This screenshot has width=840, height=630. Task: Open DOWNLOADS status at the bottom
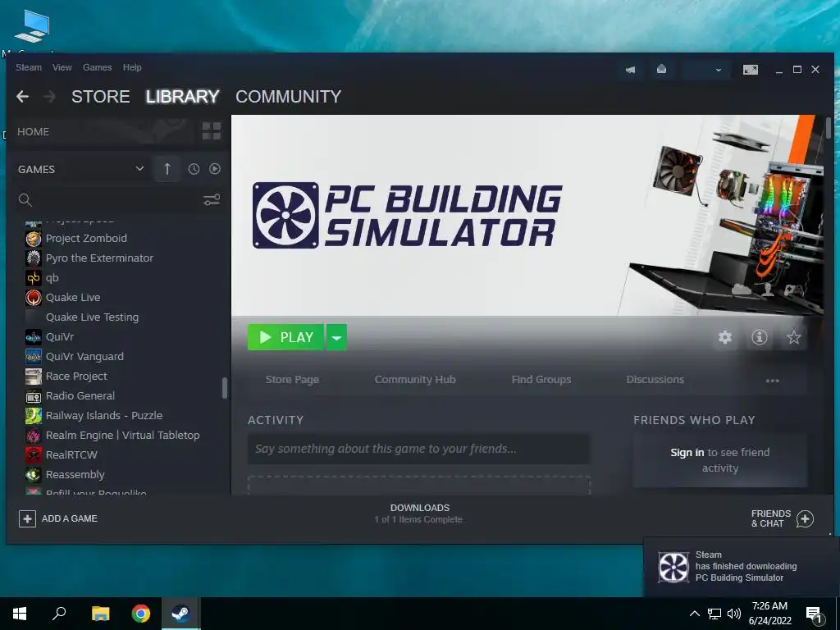pyautogui.click(x=419, y=514)
